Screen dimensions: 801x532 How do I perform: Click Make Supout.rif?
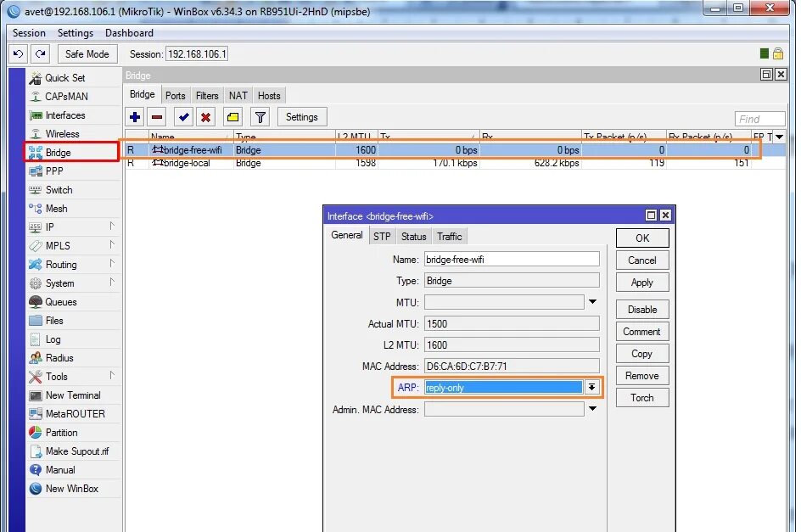[x=77, y=451]
